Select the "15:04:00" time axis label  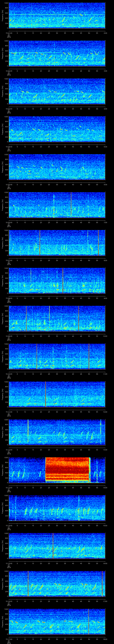tap(9, 147)
